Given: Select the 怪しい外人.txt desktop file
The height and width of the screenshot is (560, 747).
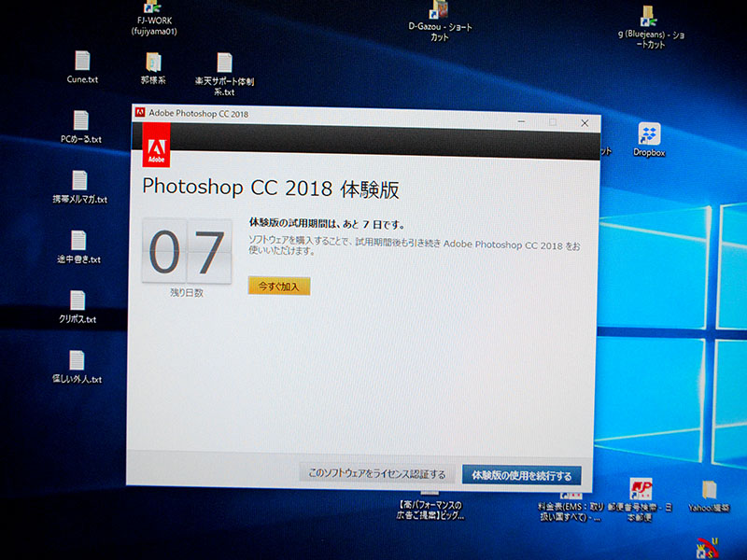Looking at the screenshot, I should [77, 367].
